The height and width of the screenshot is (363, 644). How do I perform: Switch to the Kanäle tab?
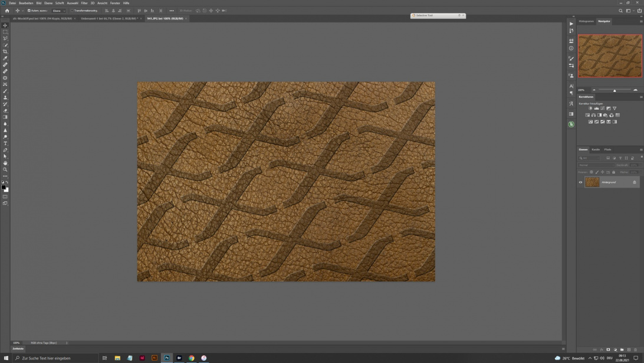click(596, 149)
